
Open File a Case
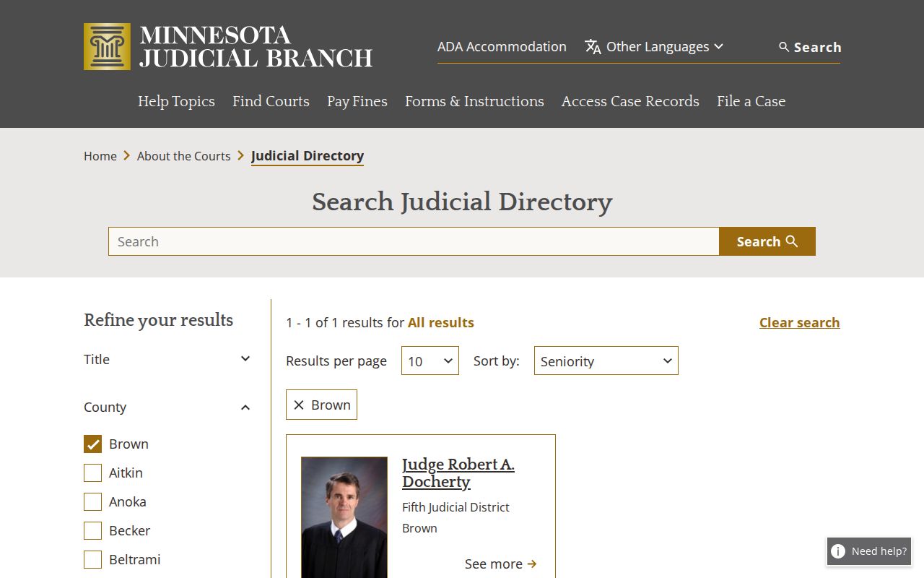751,101
